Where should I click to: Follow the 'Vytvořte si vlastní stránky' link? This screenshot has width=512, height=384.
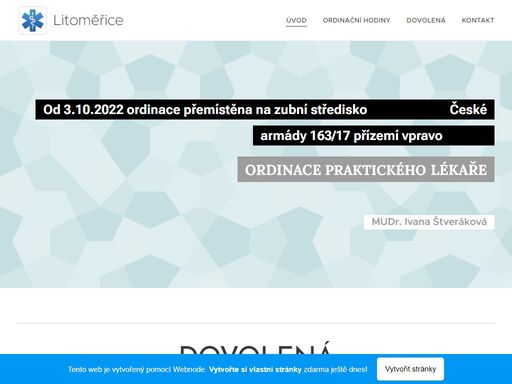[x=255, y=369]
